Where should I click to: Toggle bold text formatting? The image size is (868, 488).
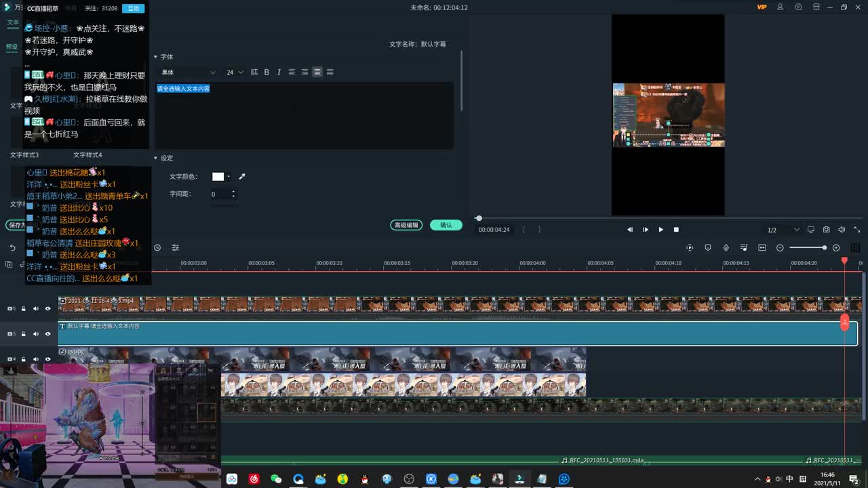(267, 73)
